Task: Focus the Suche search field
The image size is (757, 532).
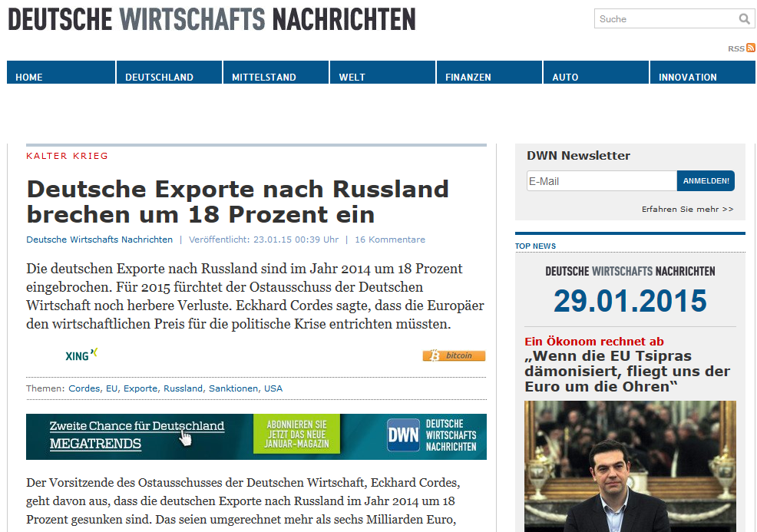Action: tap(664, 19)
